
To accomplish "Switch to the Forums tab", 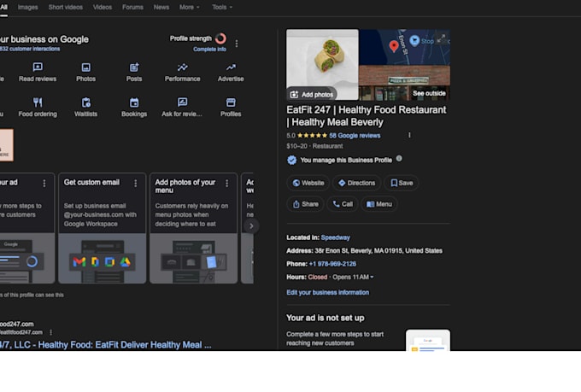I will 132,7.
